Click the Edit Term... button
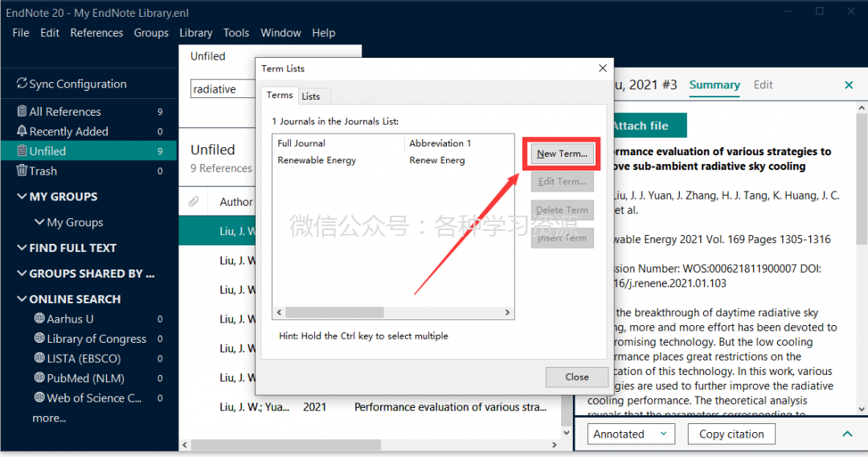This screenshot has width=868, height=457. click(562, 181)
